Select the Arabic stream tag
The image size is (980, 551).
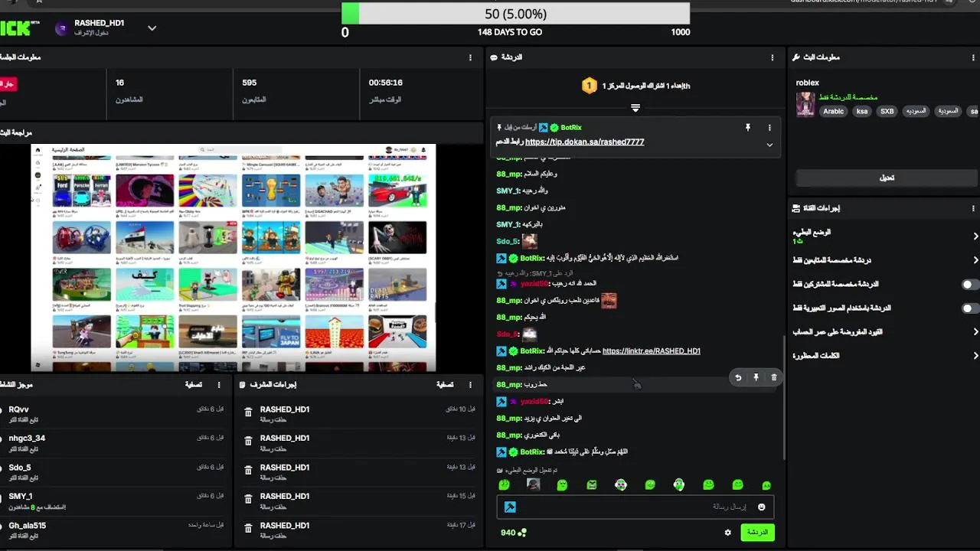pyautogui.click(x=834, y=111)
